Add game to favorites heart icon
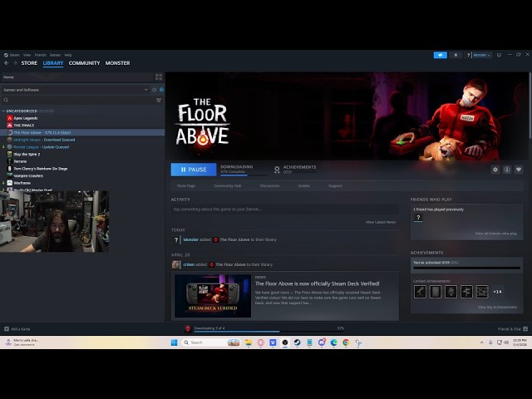The width and height of the screenshot is (532, 399). coord(519,170)
